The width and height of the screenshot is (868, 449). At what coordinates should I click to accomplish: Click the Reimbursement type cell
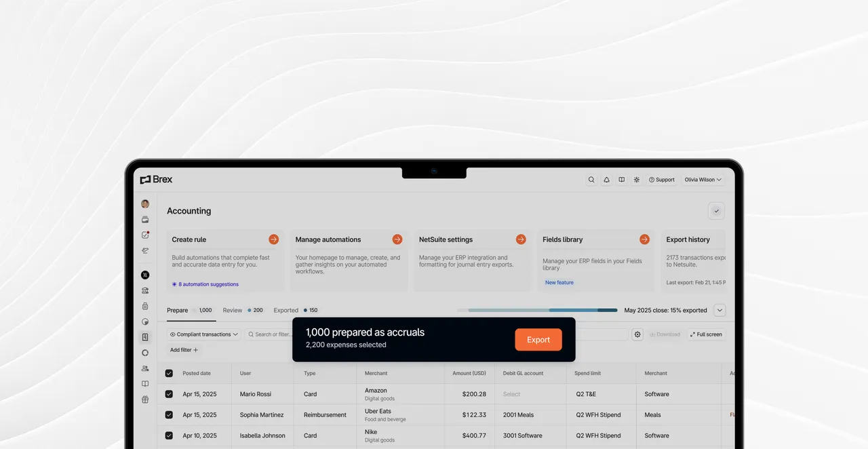[x=325, y=415]
